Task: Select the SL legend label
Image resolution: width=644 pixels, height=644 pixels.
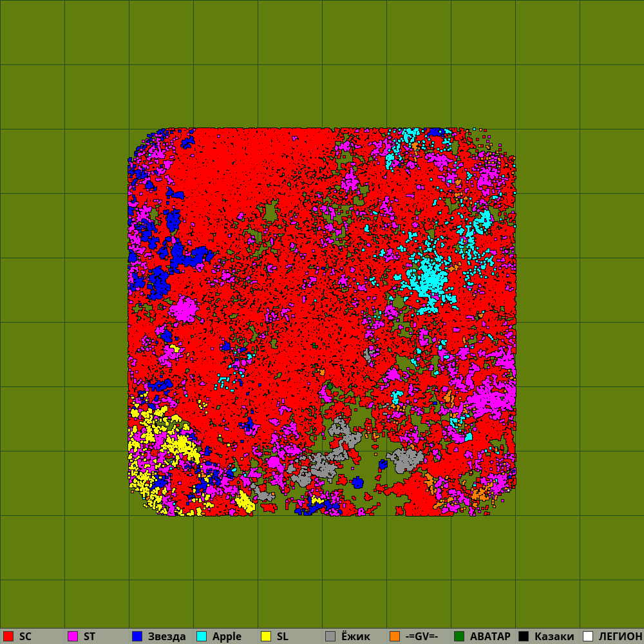Action: click(x=283, y=637)
